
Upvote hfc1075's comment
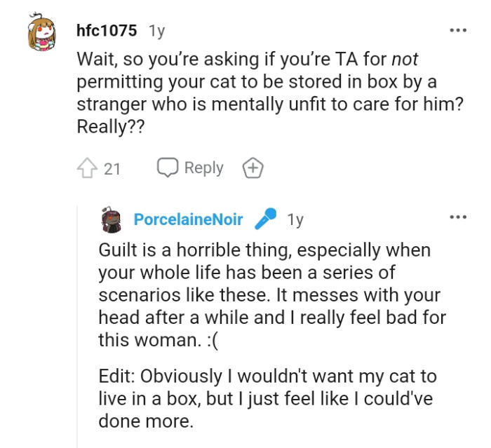[x=86, y=168]
